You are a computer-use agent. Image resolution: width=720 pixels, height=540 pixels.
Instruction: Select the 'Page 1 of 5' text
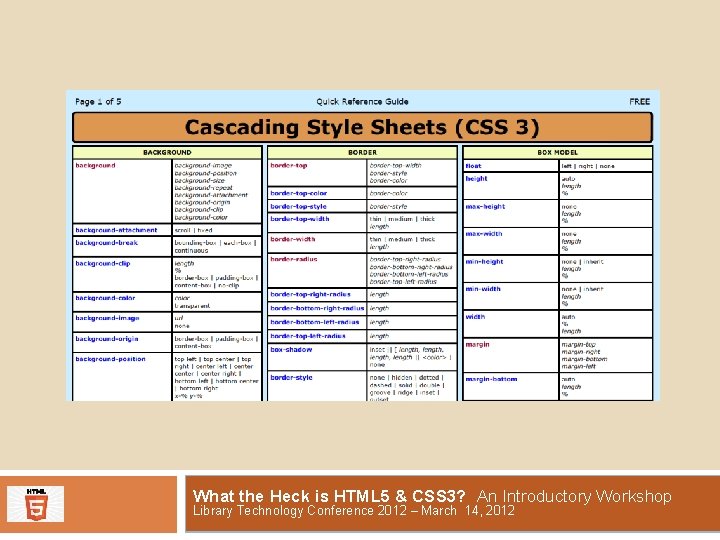[x=98, y=101]
